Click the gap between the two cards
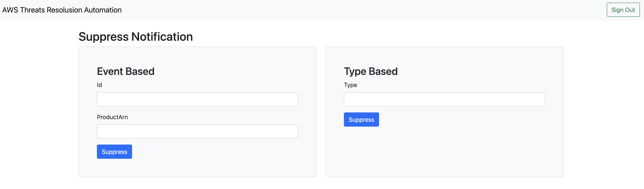644x189 pixels. point(321,112)
